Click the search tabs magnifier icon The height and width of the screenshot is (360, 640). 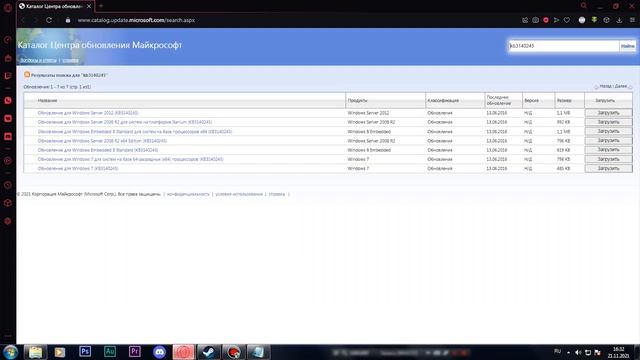[584, 6]
